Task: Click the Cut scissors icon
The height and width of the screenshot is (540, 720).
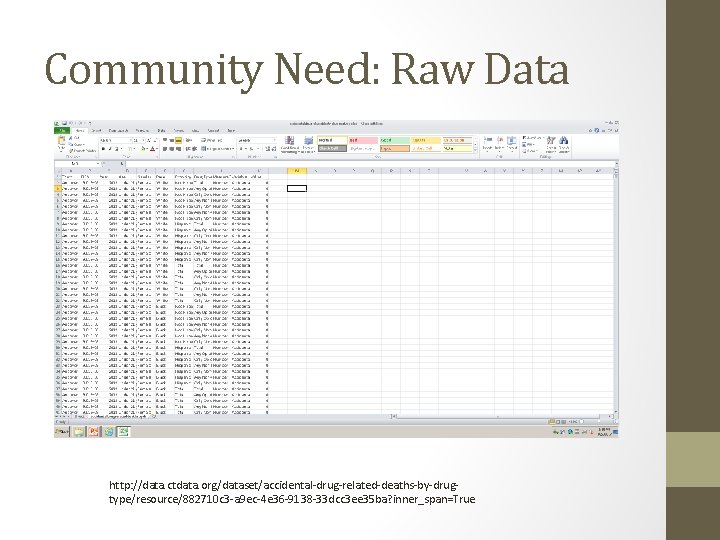Action: point(71,138)
